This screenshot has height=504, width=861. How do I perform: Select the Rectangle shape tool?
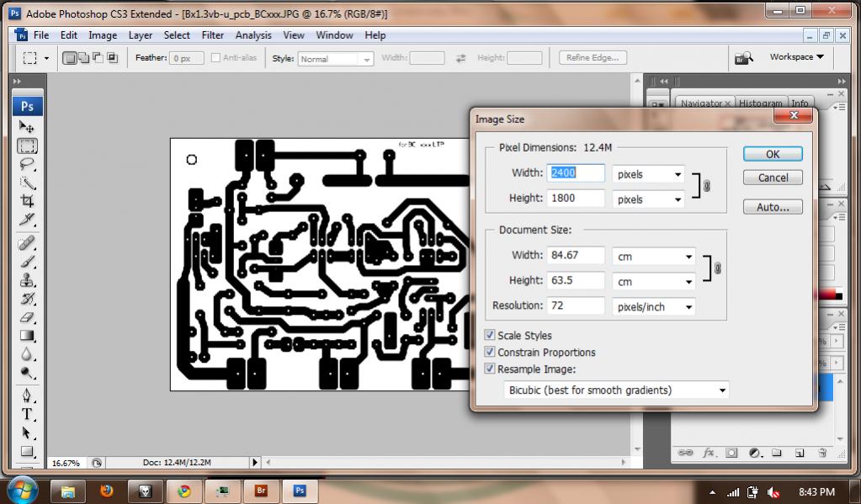(27, 451)
